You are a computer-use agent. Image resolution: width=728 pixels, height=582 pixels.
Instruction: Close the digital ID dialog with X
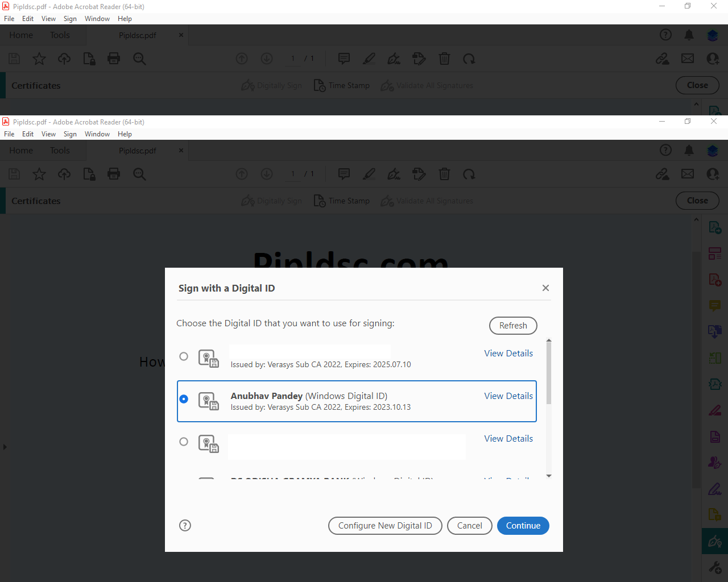(545, 288)
